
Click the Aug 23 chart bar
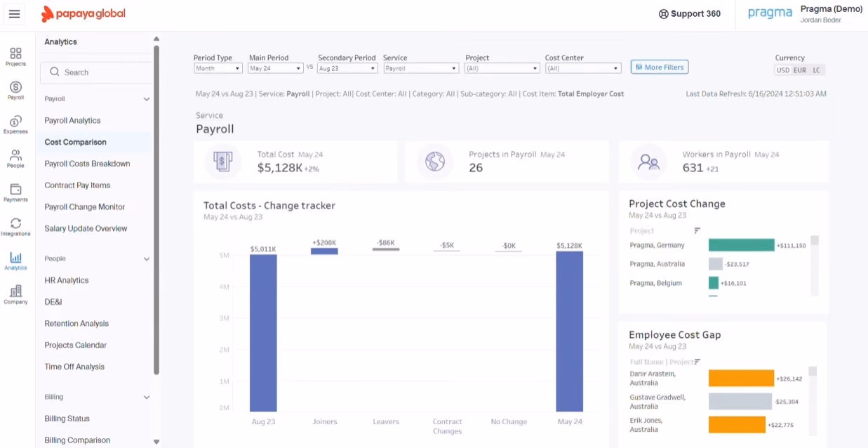[263, 333]
